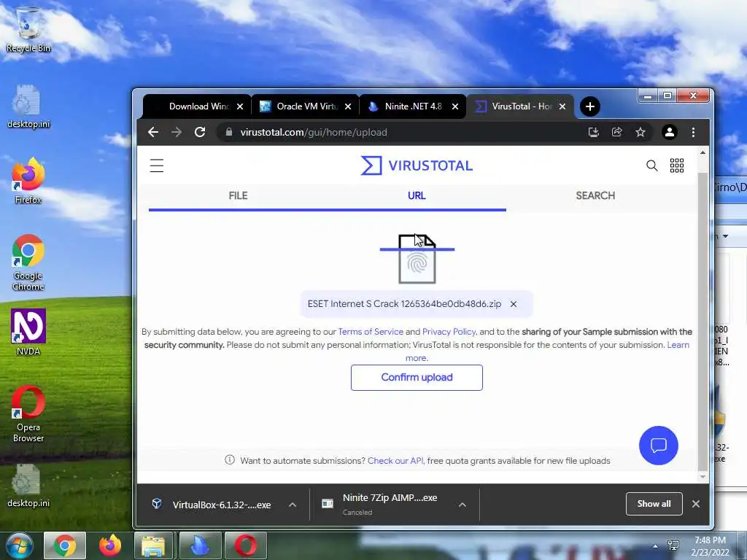Go forward in browser history
Screen dimensions: 747x560
177,132
